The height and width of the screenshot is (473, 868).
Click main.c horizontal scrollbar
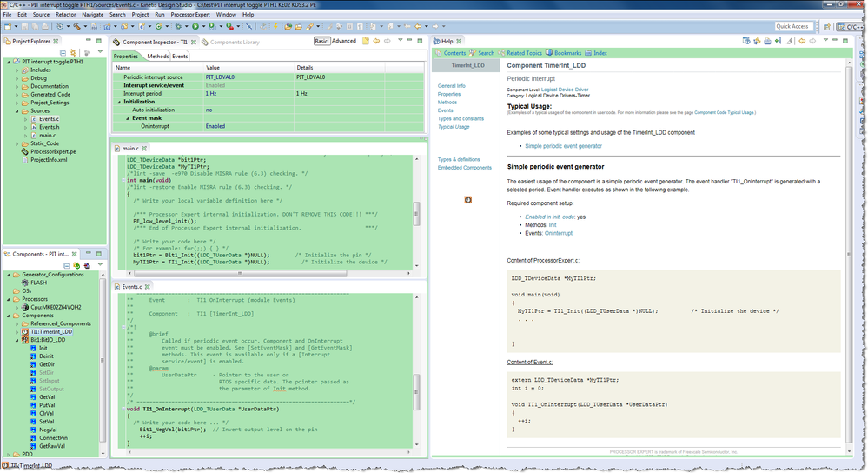240,273
